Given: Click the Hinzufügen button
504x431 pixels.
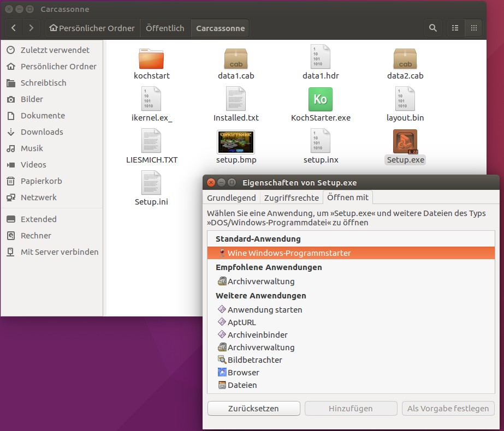Looking at the screenshot, I should (351, 408).
